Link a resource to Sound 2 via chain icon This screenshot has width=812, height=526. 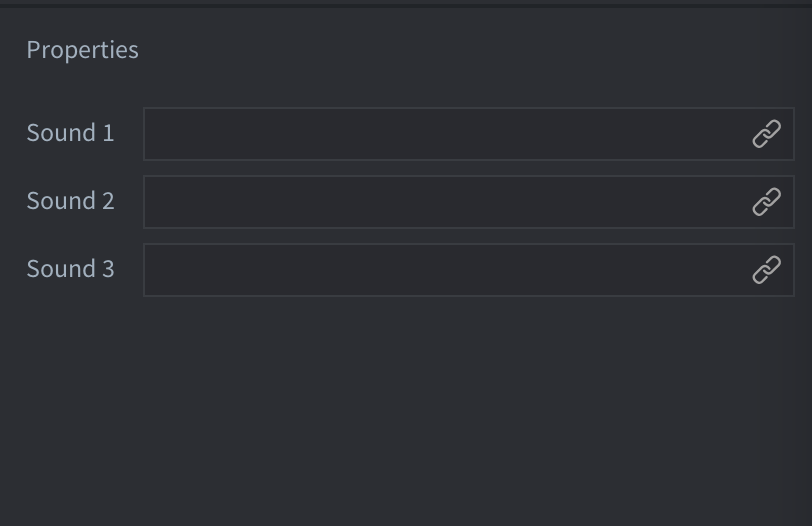click(x=766, y=202)
